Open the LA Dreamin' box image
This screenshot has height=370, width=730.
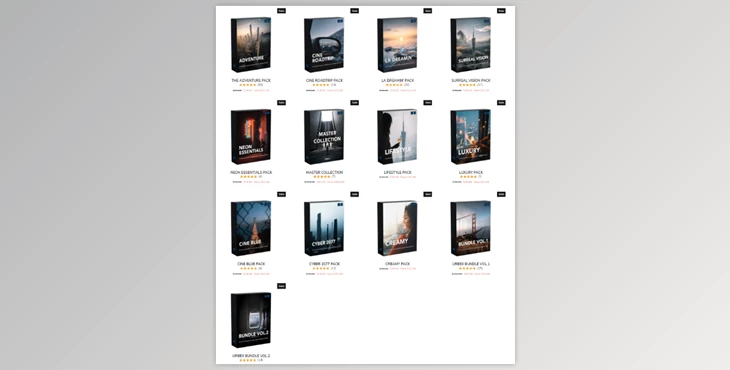(397, 45)
